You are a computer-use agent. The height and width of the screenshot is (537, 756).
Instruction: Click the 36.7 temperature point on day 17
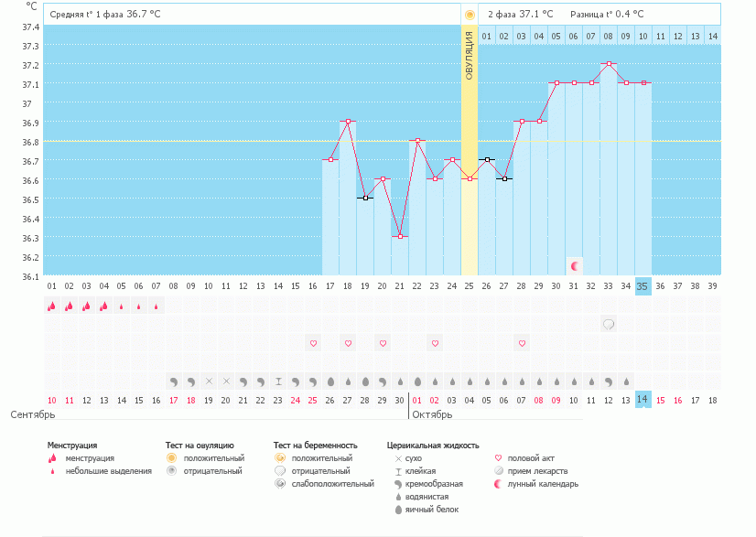(330, 159)
